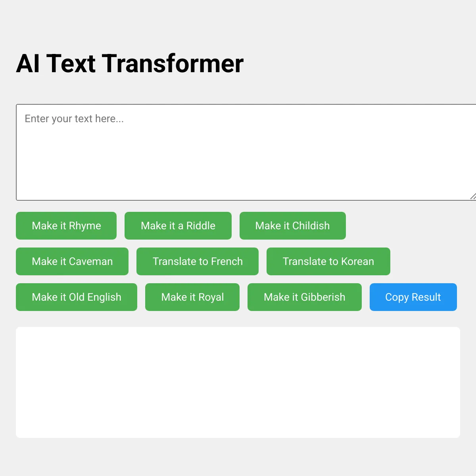This screenshot has width=476, height=476.
Task: Convert the text into French
Action: pyautogui.click(x=198, y=261)
